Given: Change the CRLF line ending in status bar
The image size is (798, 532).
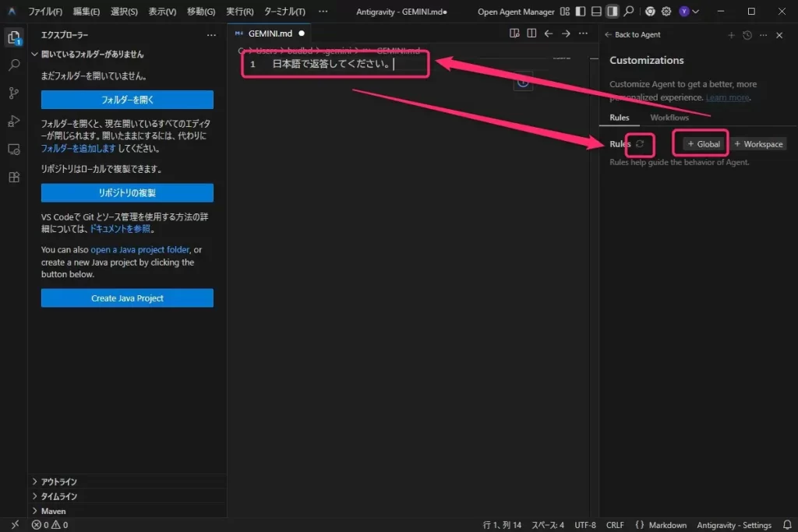Looking at the screenshot, I should click(x=615, y=525).
